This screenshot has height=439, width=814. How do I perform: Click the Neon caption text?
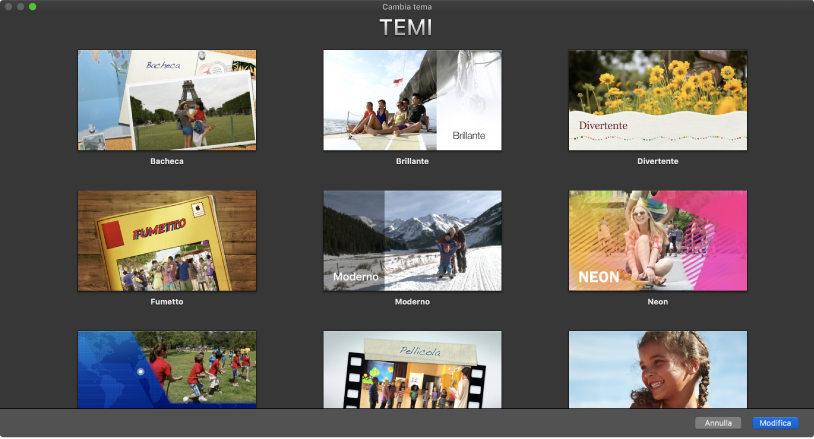(657, 301)
